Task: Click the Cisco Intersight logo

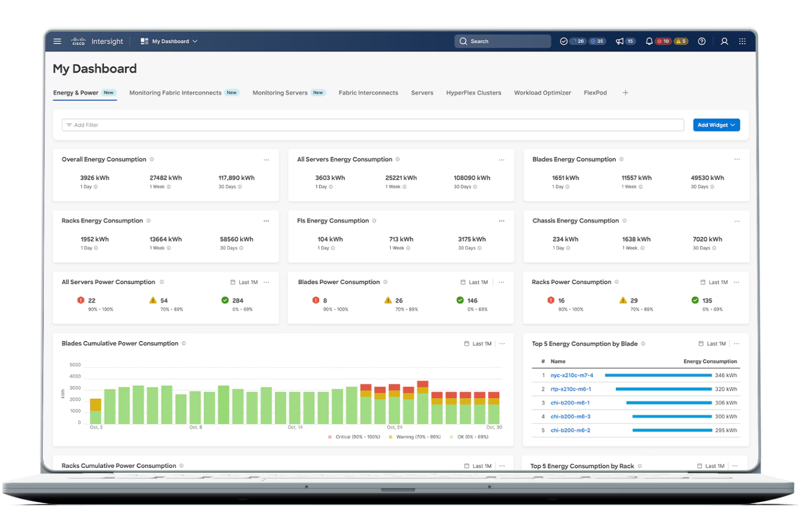Action: pos(97,41)
